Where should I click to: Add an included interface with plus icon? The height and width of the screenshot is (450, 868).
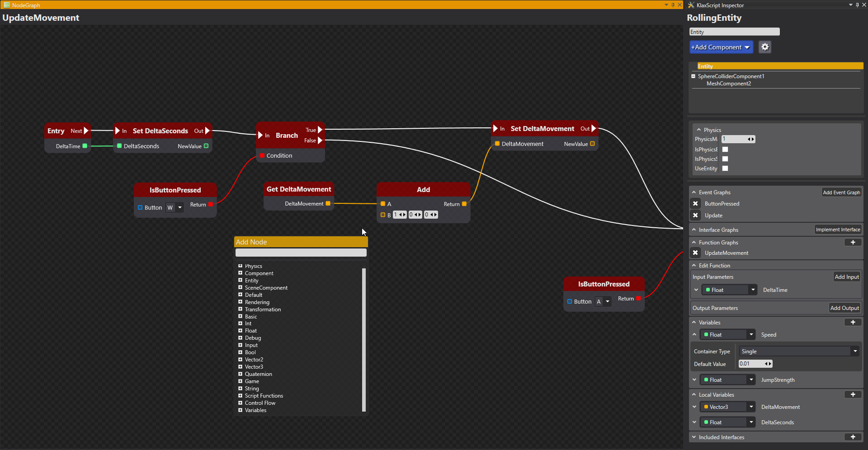pyautogui.click(x=853, y=437)
